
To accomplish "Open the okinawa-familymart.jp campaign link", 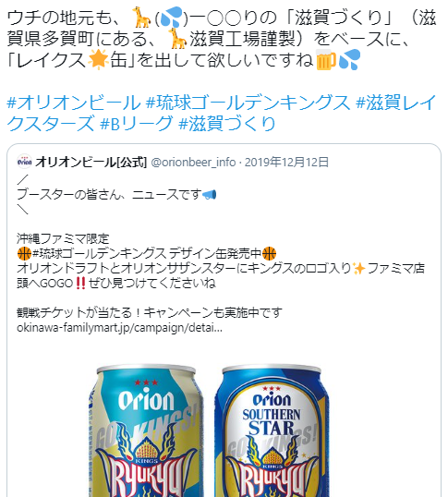I will click(x=119, y=327).
